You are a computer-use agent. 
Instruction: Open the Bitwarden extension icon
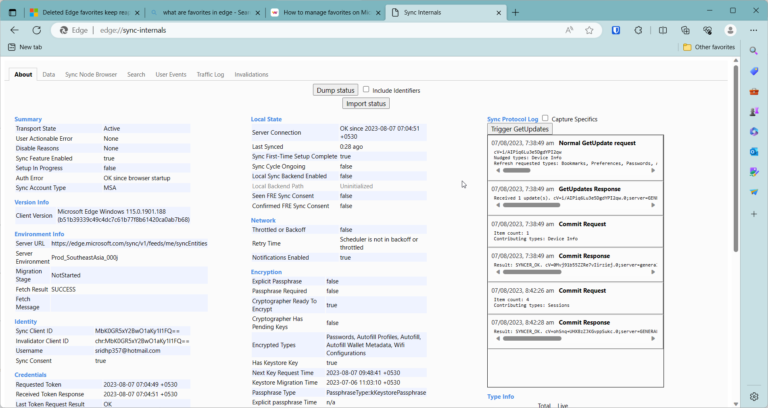pyautogui.click(x=616, y=30)
